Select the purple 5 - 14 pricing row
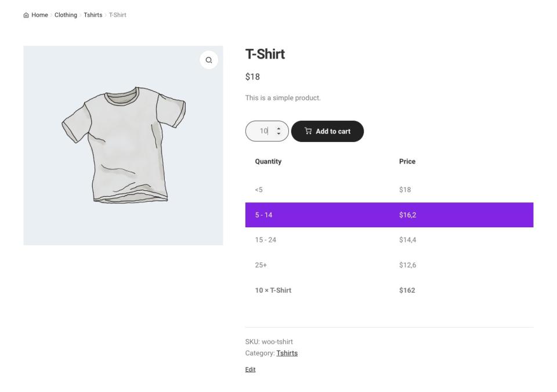Viewport: 557px width, 392px height. click(389, 215)
